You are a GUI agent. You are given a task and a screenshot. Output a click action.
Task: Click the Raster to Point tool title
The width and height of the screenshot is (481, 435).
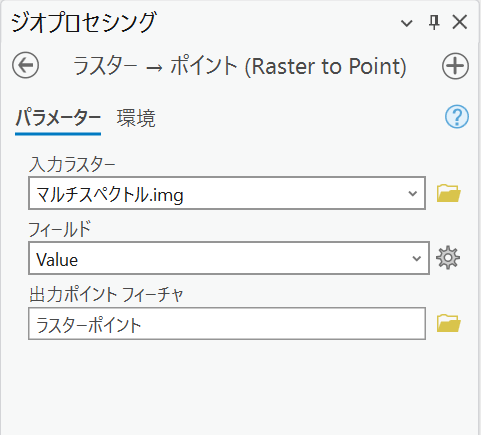click(239, 66)
